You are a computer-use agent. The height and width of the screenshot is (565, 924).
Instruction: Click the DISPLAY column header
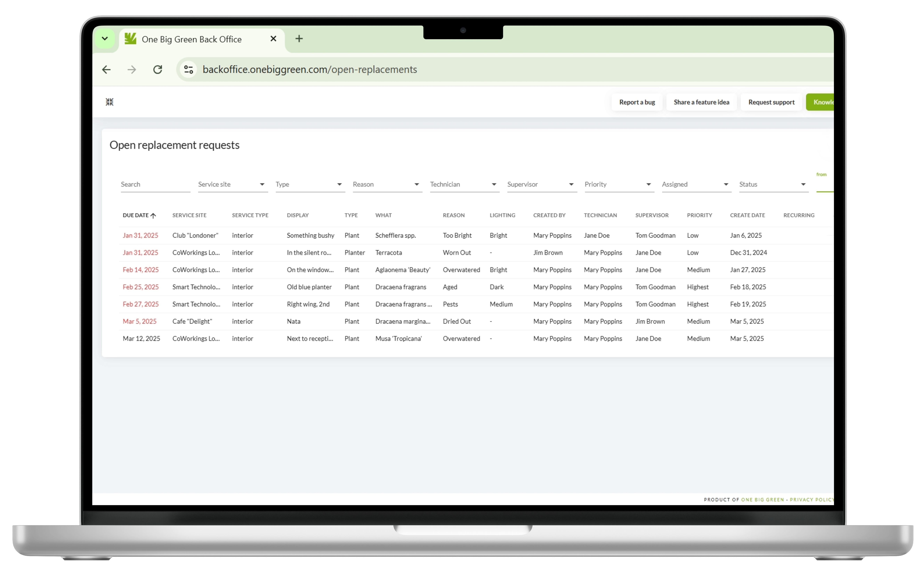tap(298, 215)
